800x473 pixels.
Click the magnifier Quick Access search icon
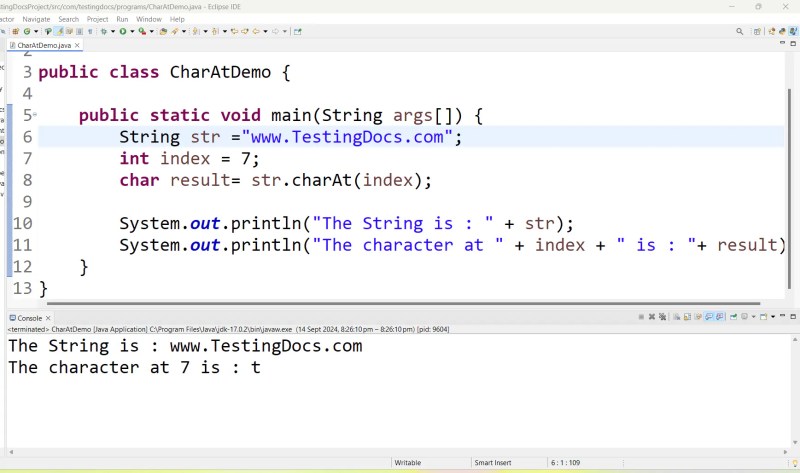click(x=739, y=32)
